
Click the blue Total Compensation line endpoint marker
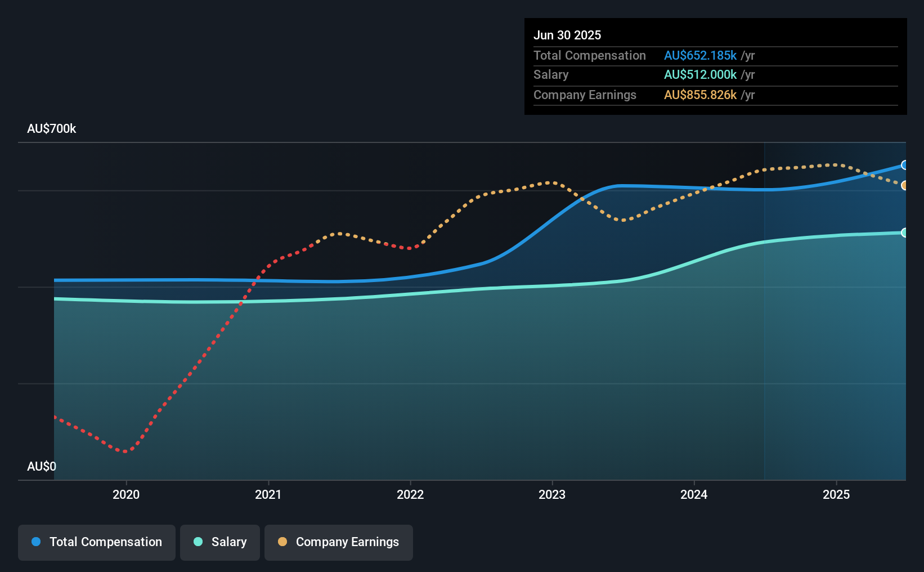[x=904, y=165]
